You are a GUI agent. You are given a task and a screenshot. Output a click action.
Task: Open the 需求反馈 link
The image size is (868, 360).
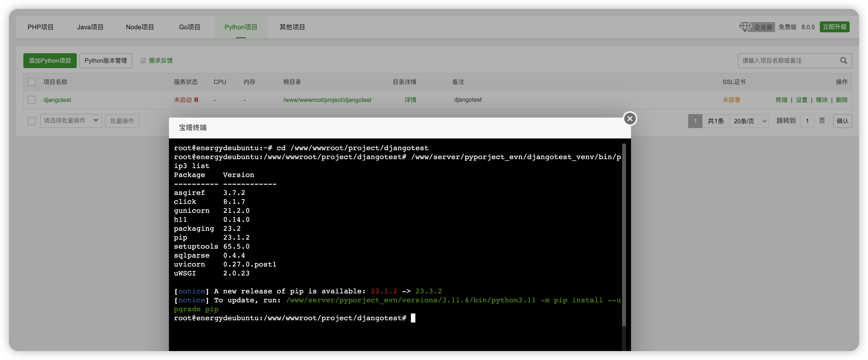click(x=161, y=61)
